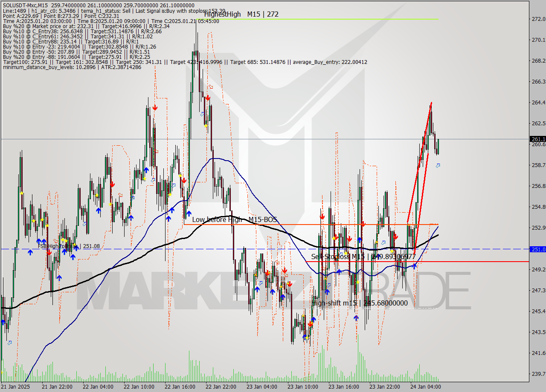Image resolution: width=546 pixels, height=392 pixels.
Task: Click the 254.8 price axis label
Action: tap(538, 207)
